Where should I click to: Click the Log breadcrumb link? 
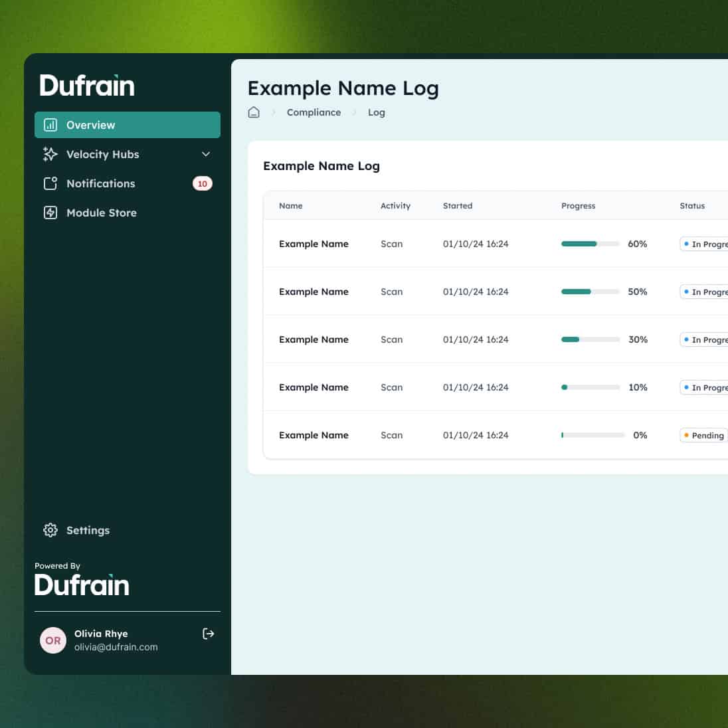point(376,112)
